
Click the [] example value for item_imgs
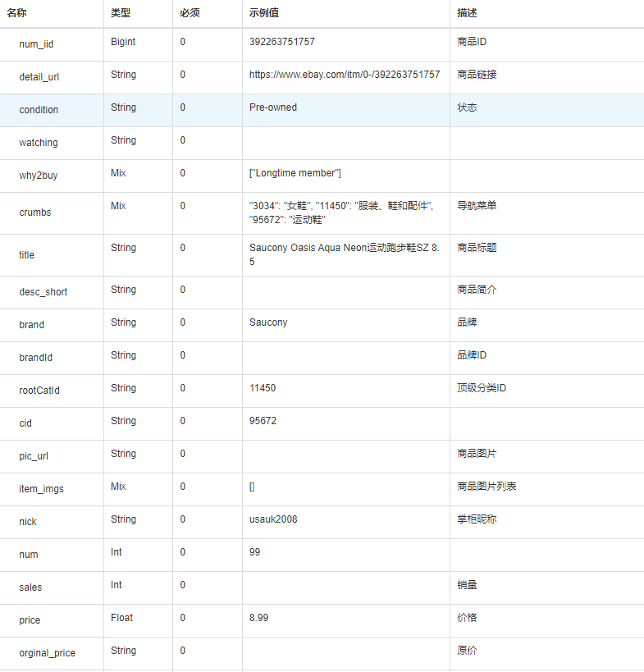(252, 487)
